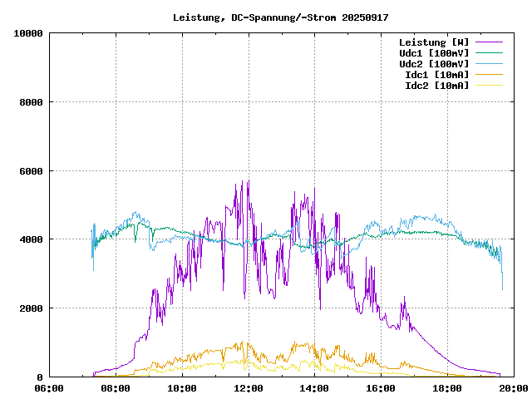Click the light blue Udc2 legend line sample
Viewport: 532px width, 399px height.
tap(490, 63)
